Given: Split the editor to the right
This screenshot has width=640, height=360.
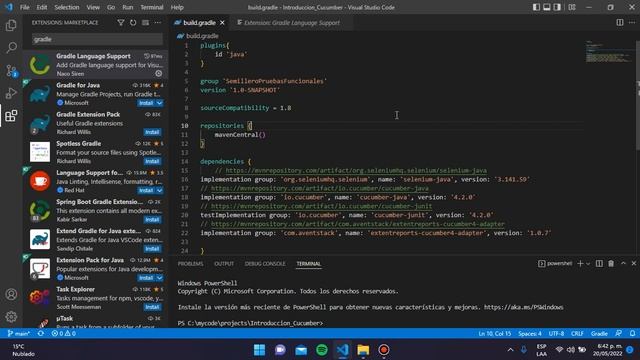Looking at the screenshot, I should 620,22.
